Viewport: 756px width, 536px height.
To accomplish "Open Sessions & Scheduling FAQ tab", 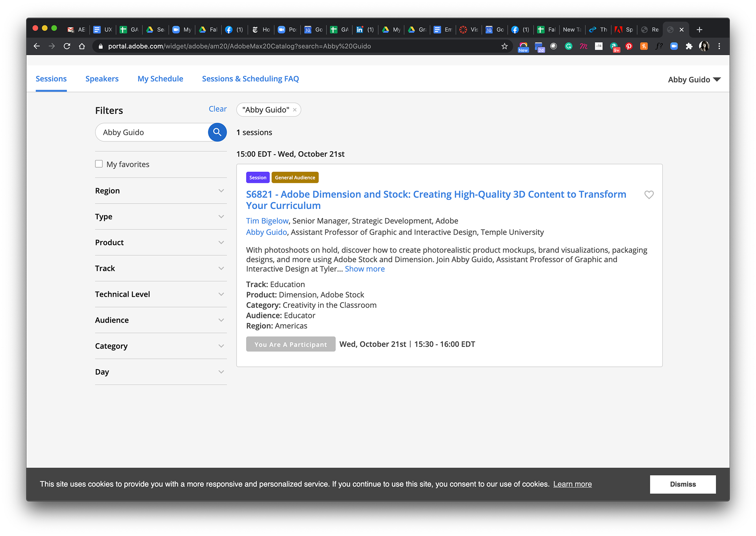I will pyautogui.click(x=250, y=79).
